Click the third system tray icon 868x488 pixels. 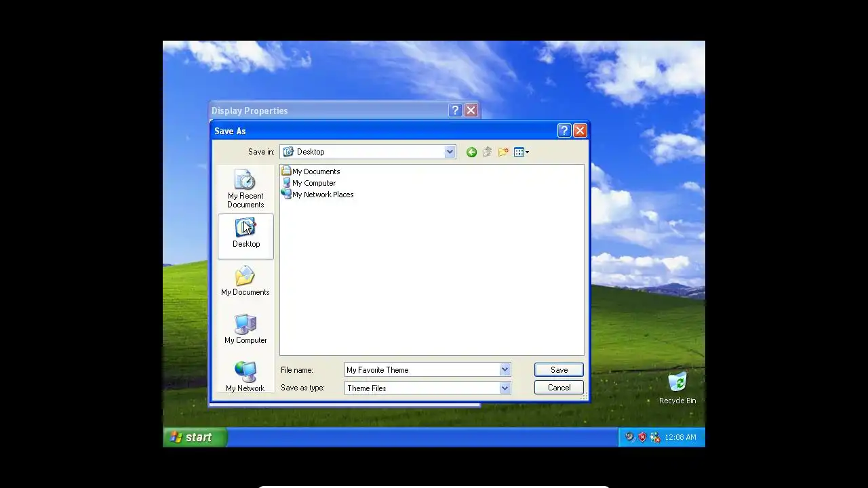click(x=654, y=437)
